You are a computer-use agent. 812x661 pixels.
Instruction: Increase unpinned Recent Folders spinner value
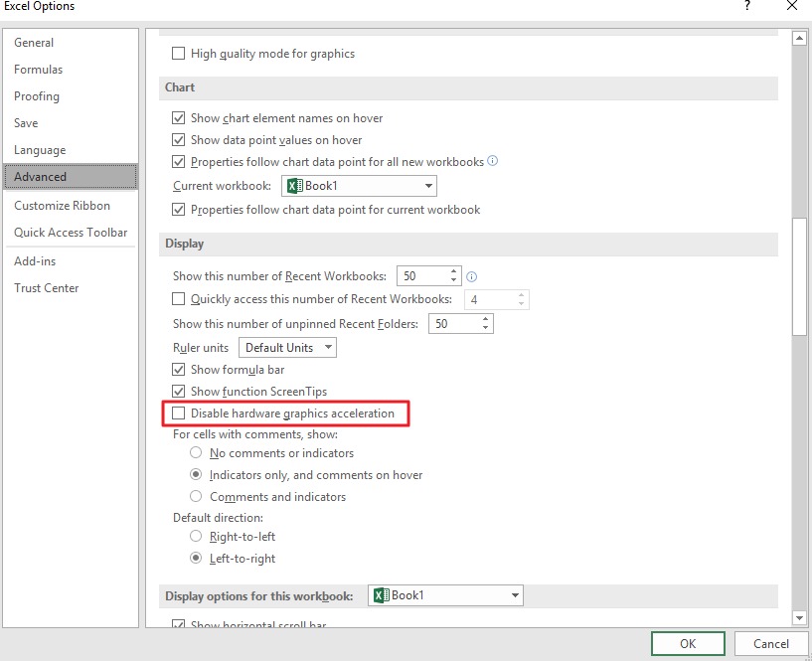tap(485, 319)
